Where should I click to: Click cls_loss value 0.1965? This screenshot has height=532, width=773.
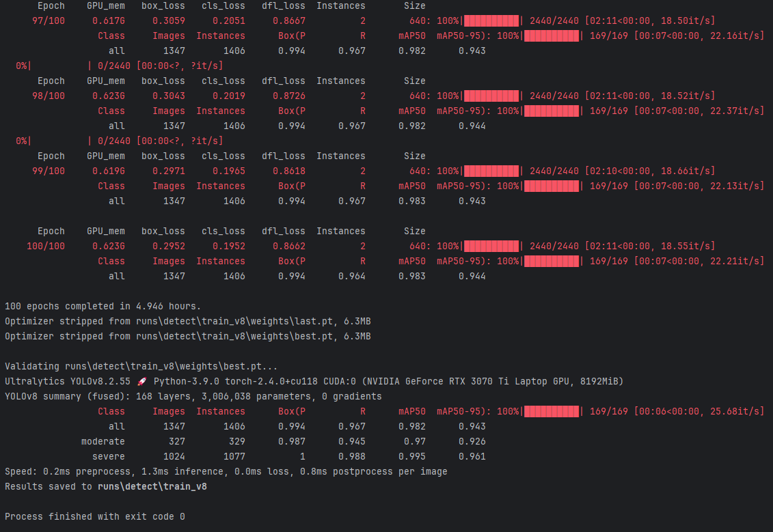coord(229,171)
